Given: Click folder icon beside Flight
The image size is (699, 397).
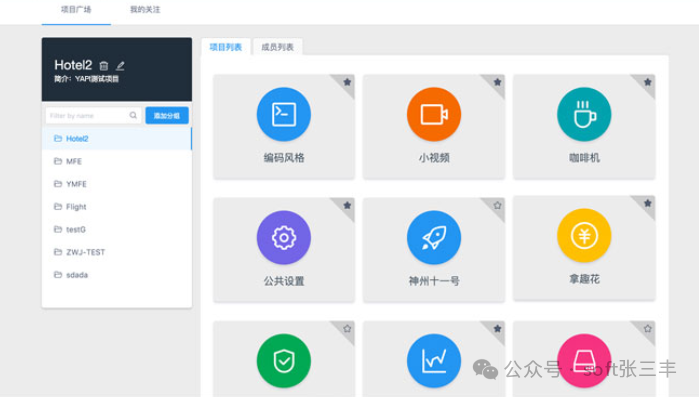Looking at the screenshot, I should 58,206.
